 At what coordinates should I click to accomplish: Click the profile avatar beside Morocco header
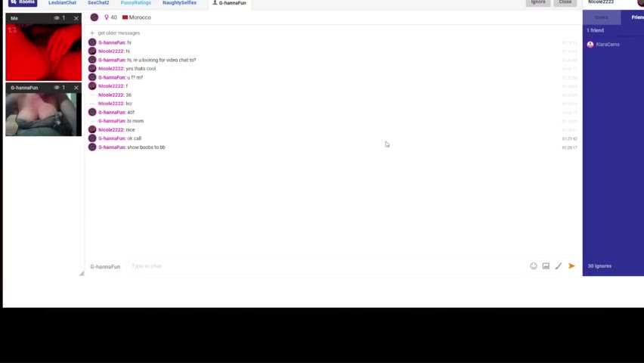94,17
